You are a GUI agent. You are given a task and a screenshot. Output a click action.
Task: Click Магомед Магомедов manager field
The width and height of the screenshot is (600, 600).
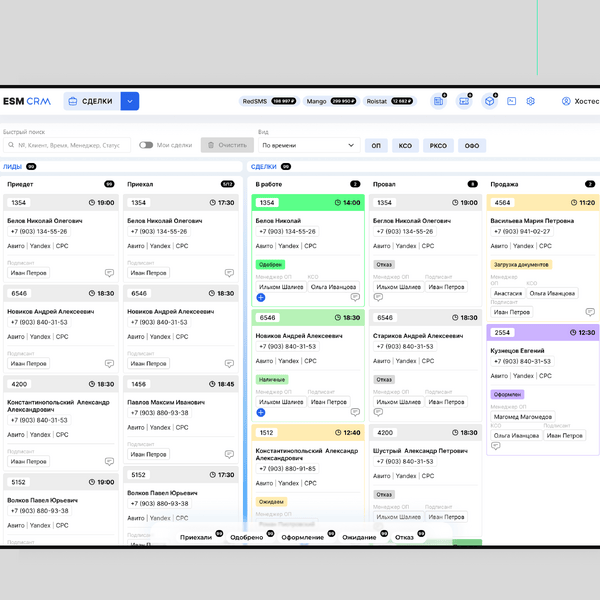[523, 416]
